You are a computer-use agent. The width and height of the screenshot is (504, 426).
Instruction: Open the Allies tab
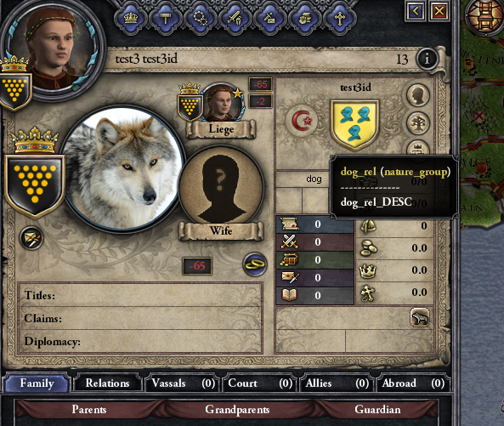click(337, 383)
